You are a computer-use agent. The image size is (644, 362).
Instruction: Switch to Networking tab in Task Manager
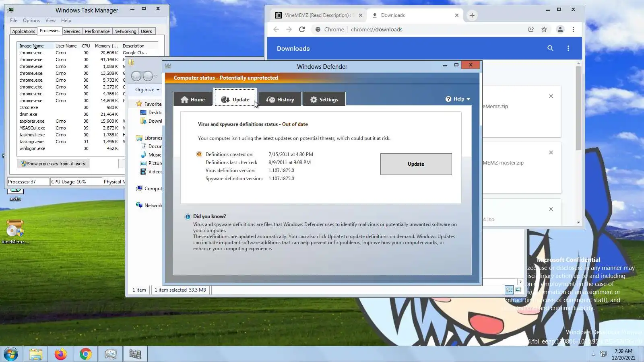125,31
